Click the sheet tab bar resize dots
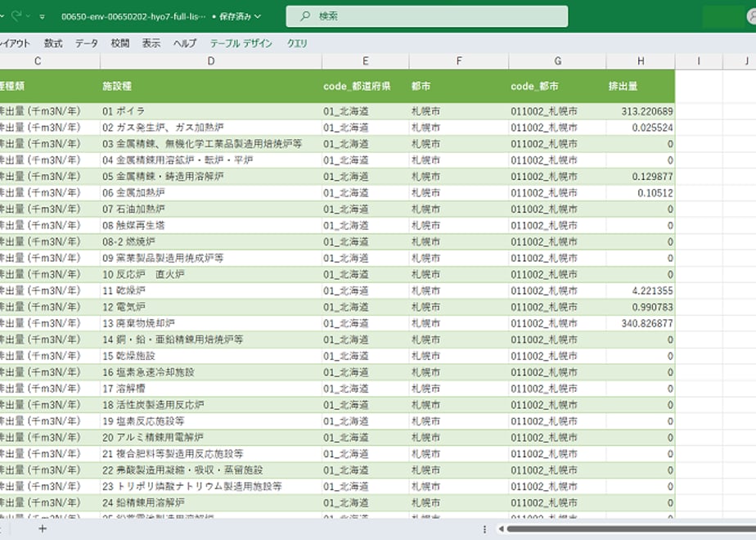The height and width of the screenshot is (540, 756). click(x=484, y=529)
